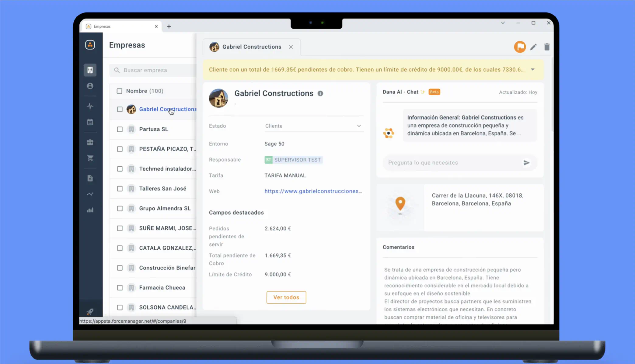The image size is (635, 364).
Task: Check the SUÑE MARMI checkbox
Action: click(120, 228)
